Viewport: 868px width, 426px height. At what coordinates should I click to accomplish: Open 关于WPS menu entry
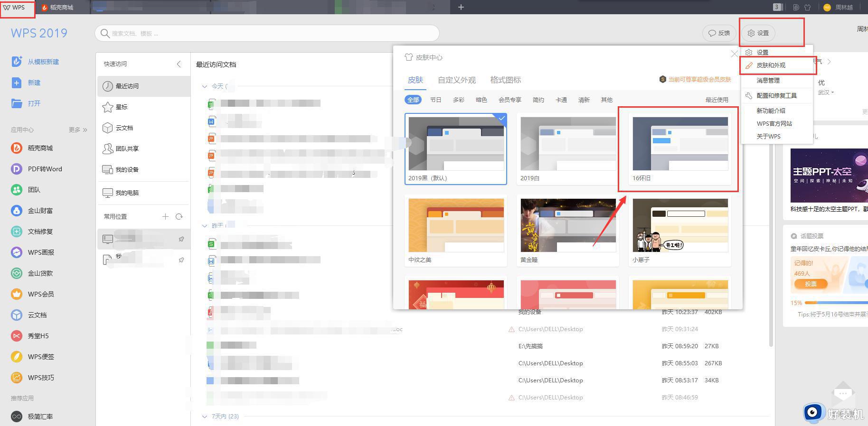(x=777, y=136)
